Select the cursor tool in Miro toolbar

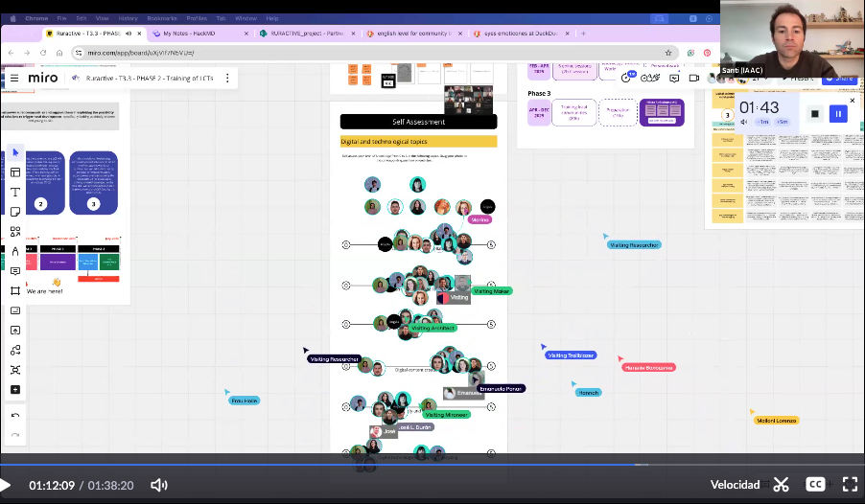click(x=15, y=152)
